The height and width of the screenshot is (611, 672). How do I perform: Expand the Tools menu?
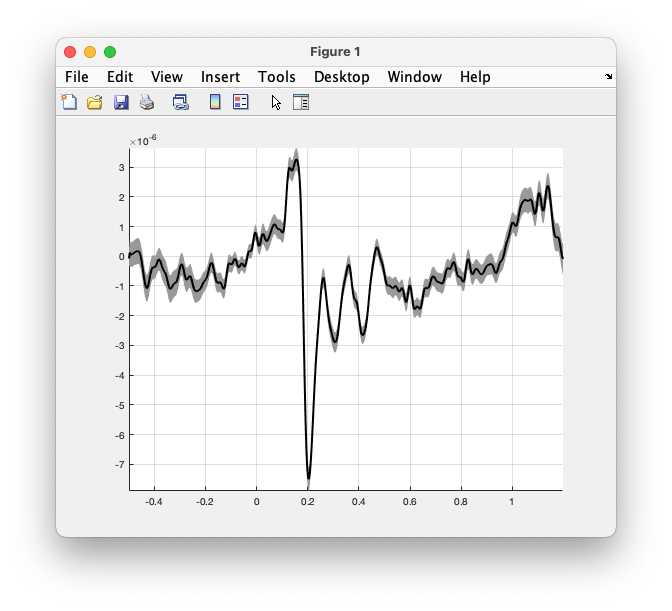coord(276,77)
